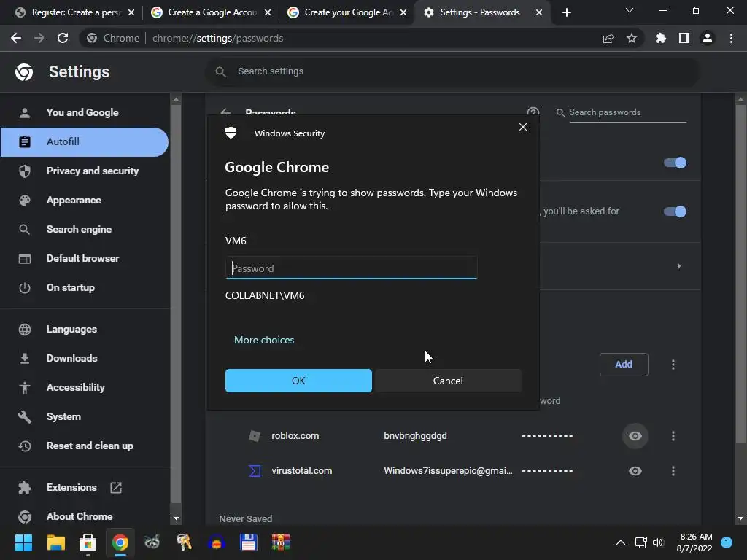Click the address bar URL
This screenshot has height=560, width=747.
(x=217, y=38)
